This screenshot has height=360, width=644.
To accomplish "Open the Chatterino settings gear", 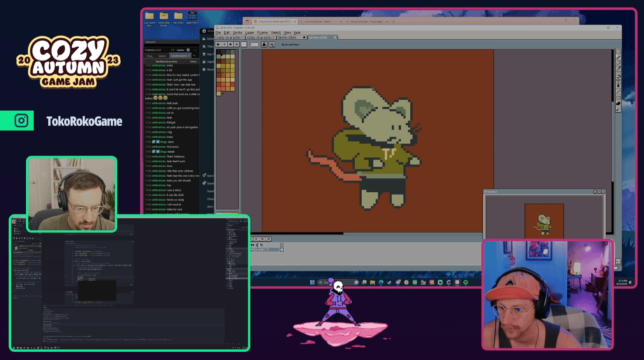I will pyautogui.click(x=188, y=50).
